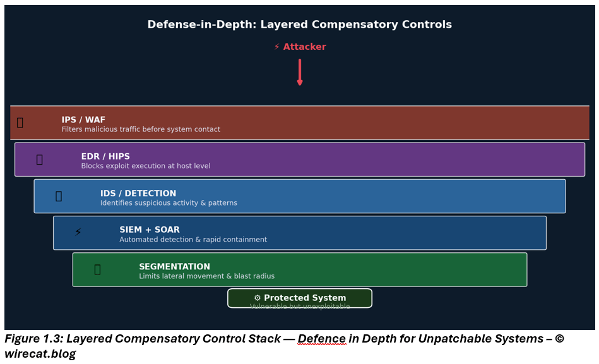The image size is (599, 364).
Task: Open the wirecat.blog reference in caption
Action: pos(40,354)
